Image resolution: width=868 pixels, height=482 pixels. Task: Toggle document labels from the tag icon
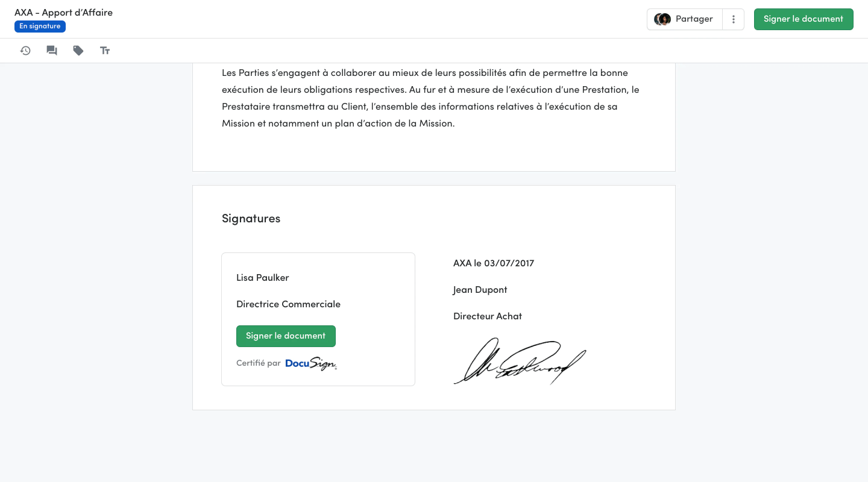click(x=78, y=51)
